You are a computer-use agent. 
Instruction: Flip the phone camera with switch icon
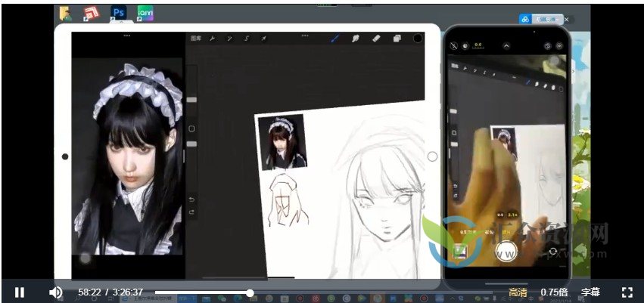point(553,252)
